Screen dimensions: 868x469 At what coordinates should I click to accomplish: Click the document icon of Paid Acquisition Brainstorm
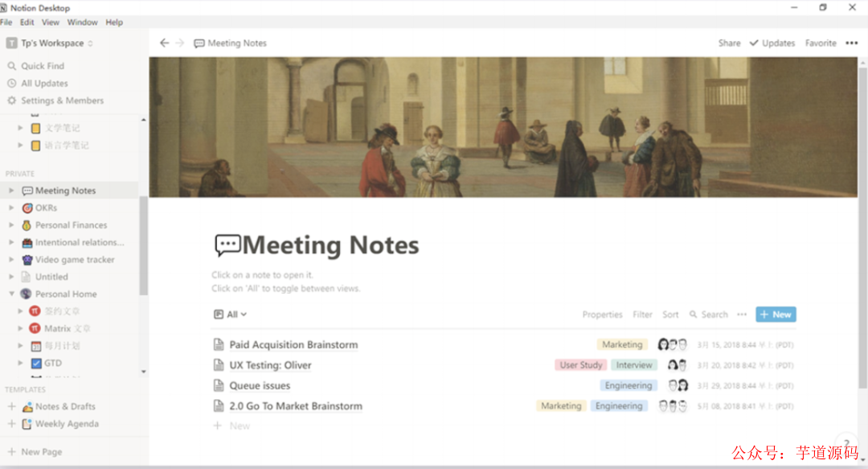[219, 344]
